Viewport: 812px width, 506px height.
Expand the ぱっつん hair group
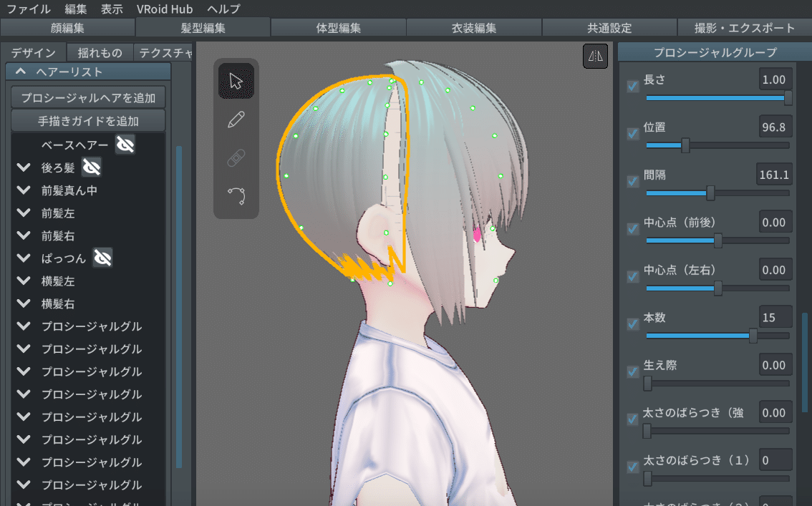24,258
